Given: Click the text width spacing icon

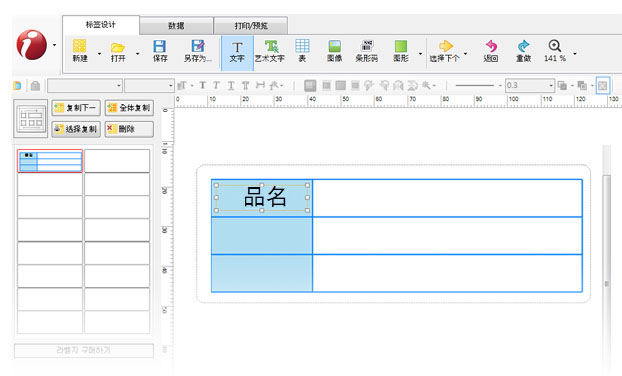Looking at the screenshot, I should [x=260, y=85].
